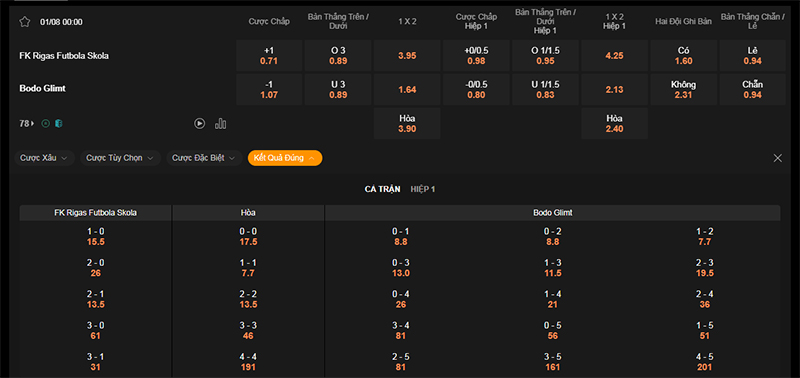The image size is (800, 378).
Task: Open the Cược Tùy Chọn dropdown
Action: (x=120, y=158)
